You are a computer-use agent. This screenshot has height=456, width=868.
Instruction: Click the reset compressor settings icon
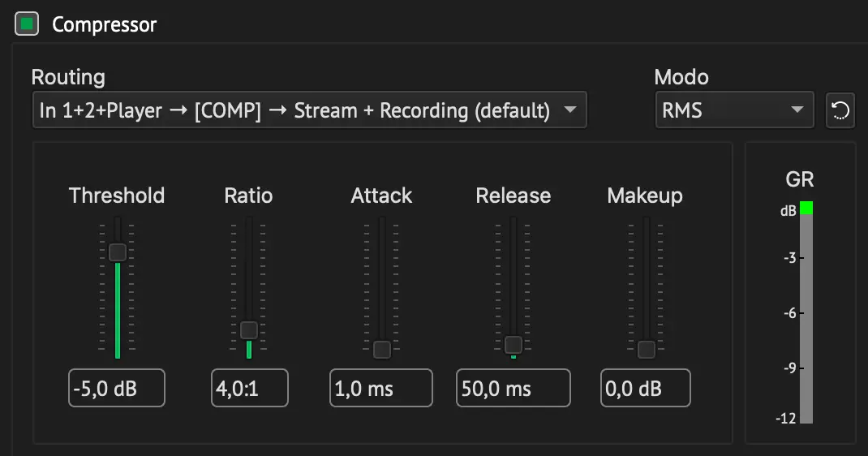[x=840, y=110]
